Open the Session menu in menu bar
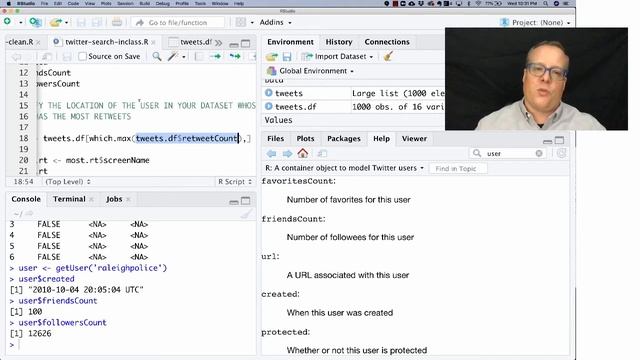The height and width of the screenshot is (360, 640). pyautogui.click(x=125, y=3)
